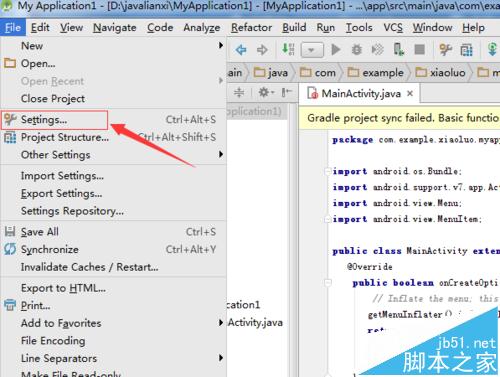Choose Open... from File menu
This screenshot has width=500, height=377.
(113, 63)
